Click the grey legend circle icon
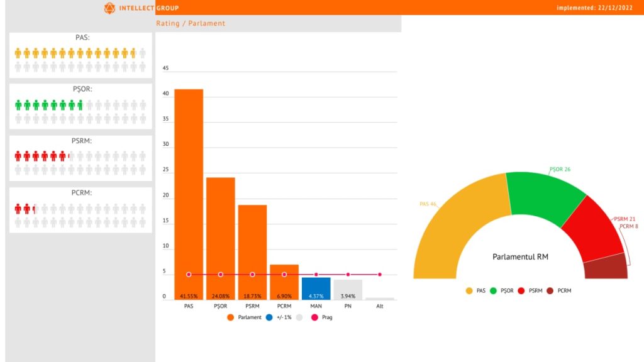 point(299,317)
